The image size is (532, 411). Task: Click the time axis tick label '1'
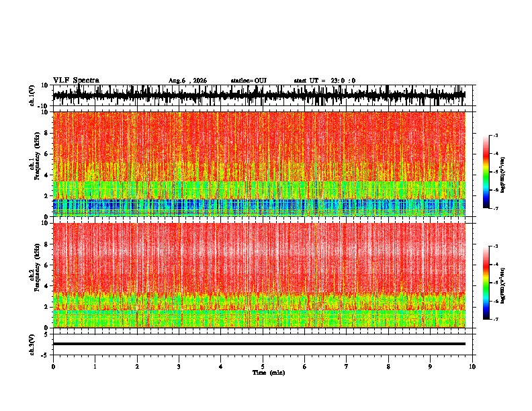pyautogui.click(x=95, y=367)
